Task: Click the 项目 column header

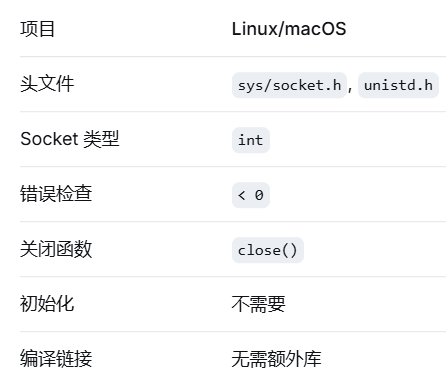Action: tap(37, 29)
